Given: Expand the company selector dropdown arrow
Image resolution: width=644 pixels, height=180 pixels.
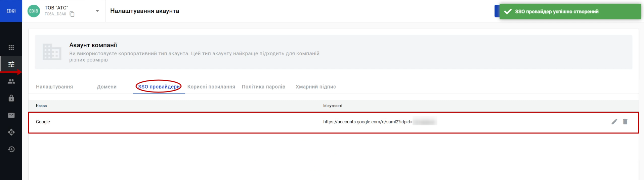Looking at the screenshot, I should click(97, 11).
